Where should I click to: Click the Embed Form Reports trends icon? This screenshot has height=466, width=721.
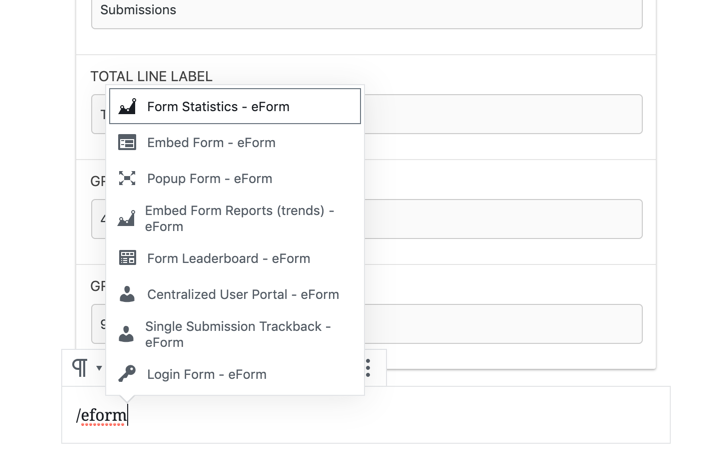126,219
